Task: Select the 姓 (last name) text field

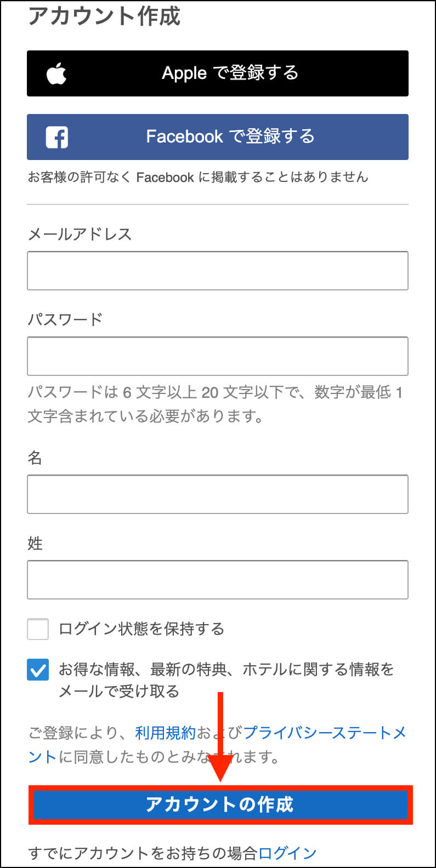Action: click(218, 580)
